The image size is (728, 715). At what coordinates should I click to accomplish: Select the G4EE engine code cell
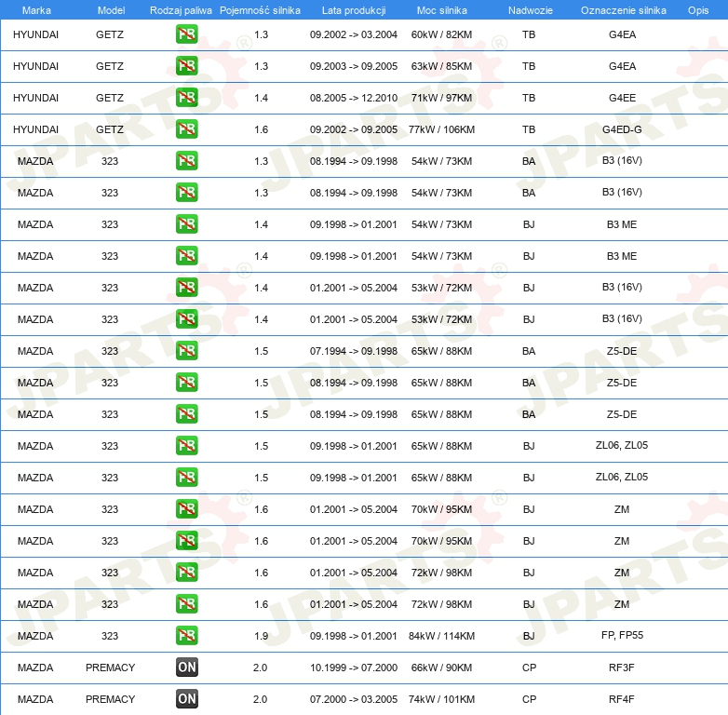pos(622,98)
